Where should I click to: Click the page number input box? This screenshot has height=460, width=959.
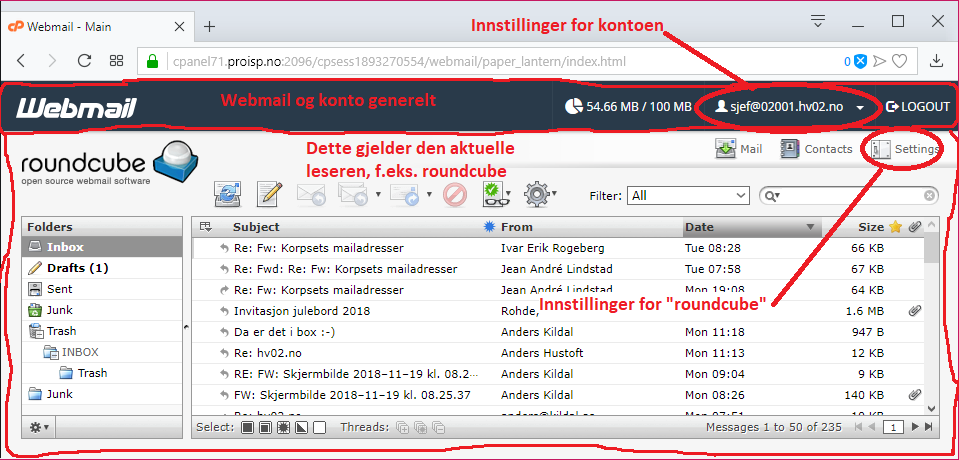tap(894, 427)
